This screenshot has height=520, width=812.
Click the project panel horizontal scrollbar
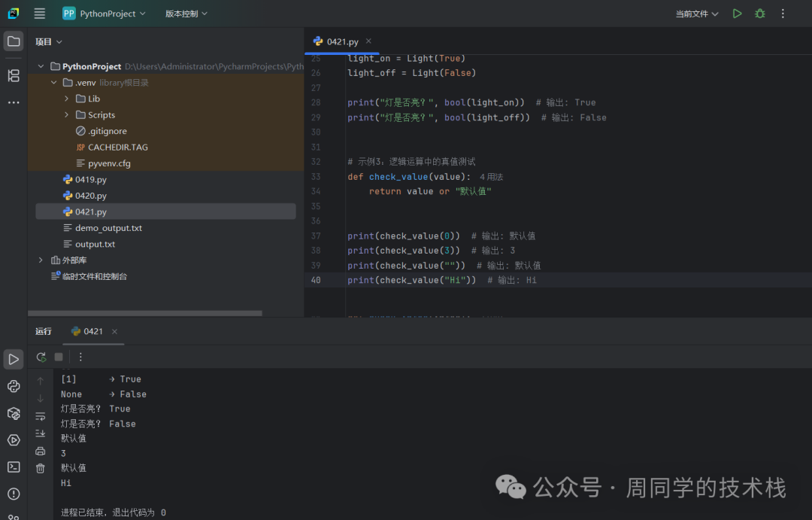(145, 313)
